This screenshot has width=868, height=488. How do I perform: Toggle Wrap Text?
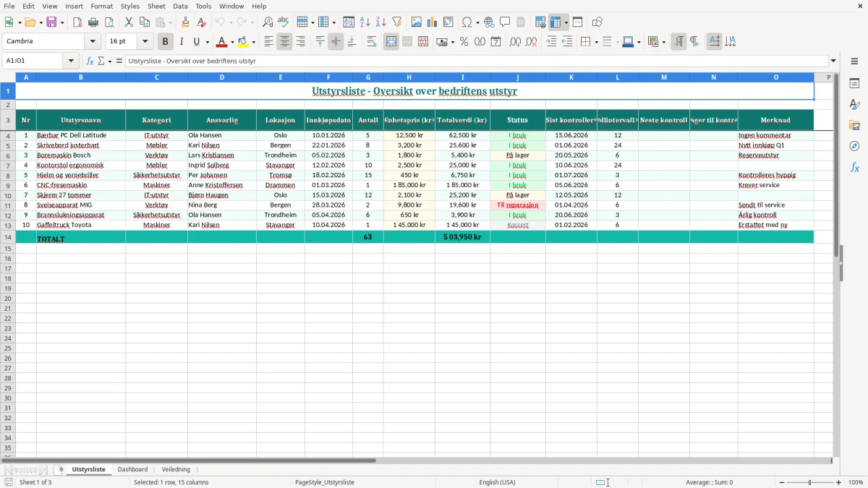(x=372, y=42)
